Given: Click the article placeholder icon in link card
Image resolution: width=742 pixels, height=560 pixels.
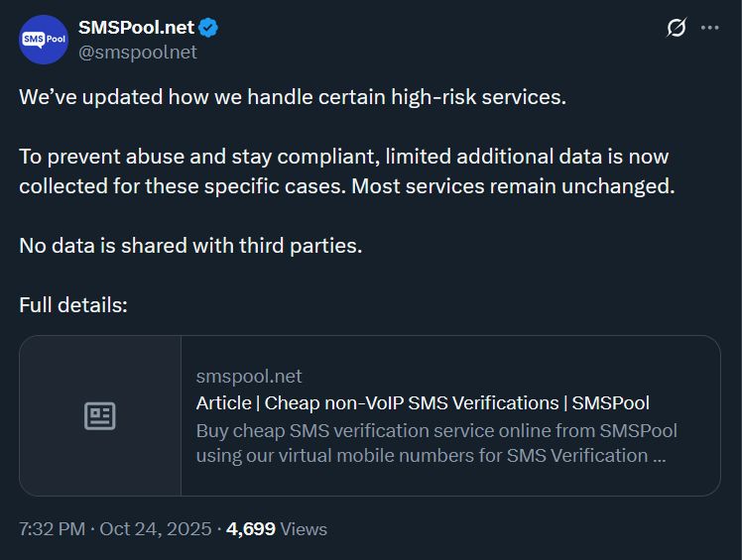Looking at the screenshot, I should (100, 416).
